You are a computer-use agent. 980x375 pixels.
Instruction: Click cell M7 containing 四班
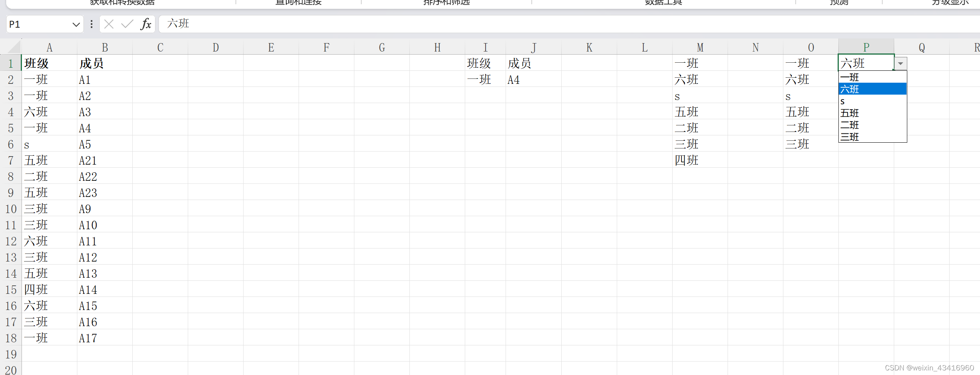coord(700,160)
